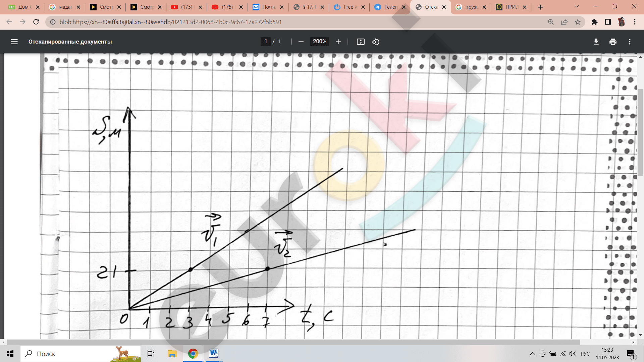Open Microsoft Word from taskbar
The image size is (644, 362).
click(x=214, y=354)
